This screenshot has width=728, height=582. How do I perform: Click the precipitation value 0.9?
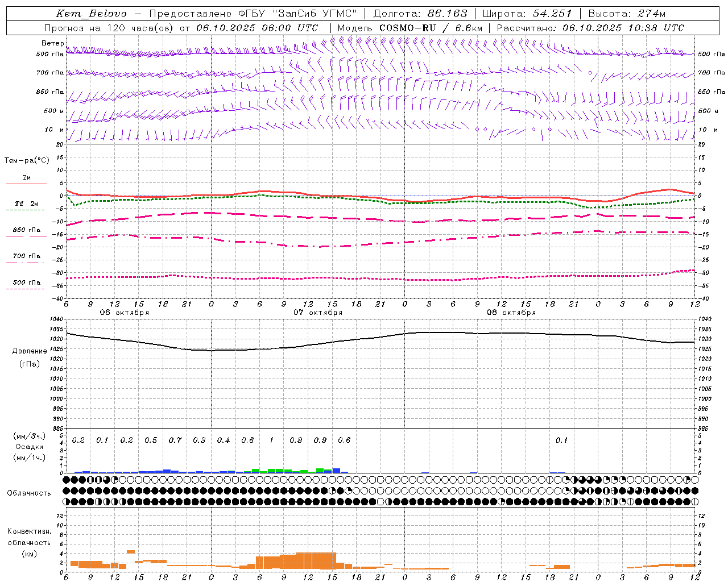point(320,440)
